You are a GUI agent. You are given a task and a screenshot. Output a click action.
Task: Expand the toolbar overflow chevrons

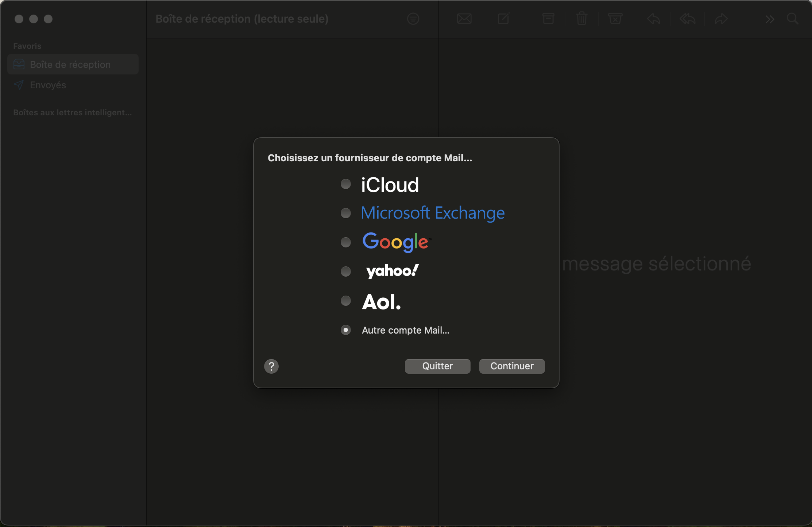(x=770, y=19)
